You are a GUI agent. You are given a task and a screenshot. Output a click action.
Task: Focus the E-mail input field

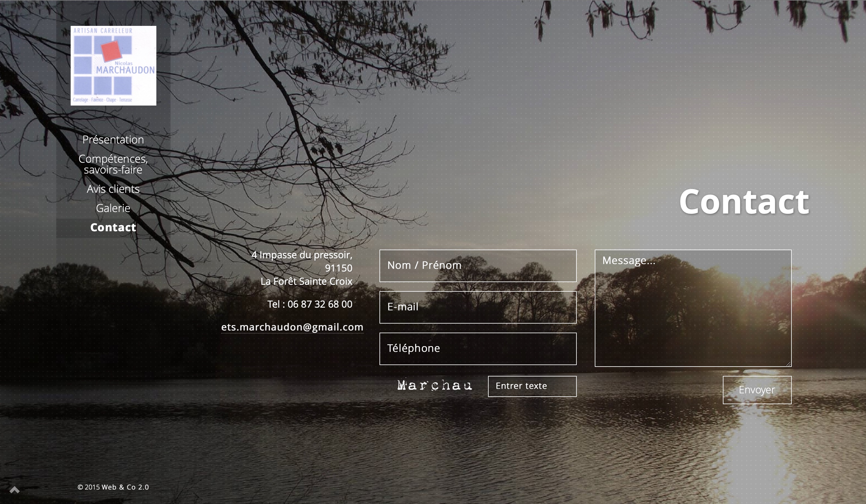pos(478,307)
